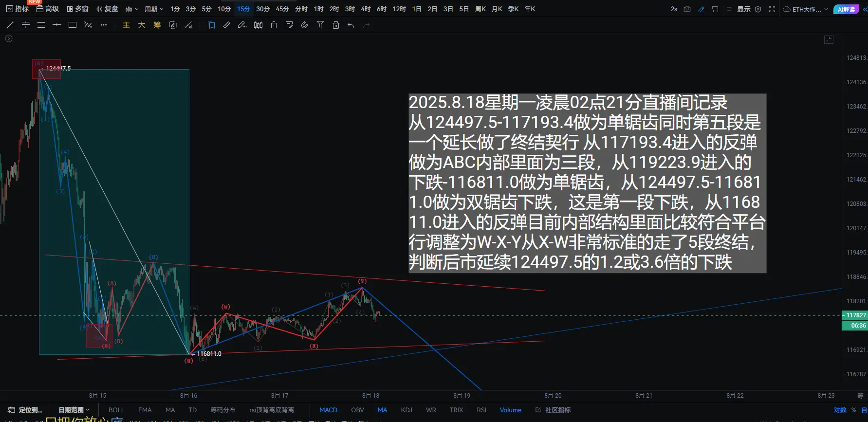Image resolution: width=868 pixels, height=422 pixels.
Task: Toggle the MACD sub-indicator
Action: (328, 410)
